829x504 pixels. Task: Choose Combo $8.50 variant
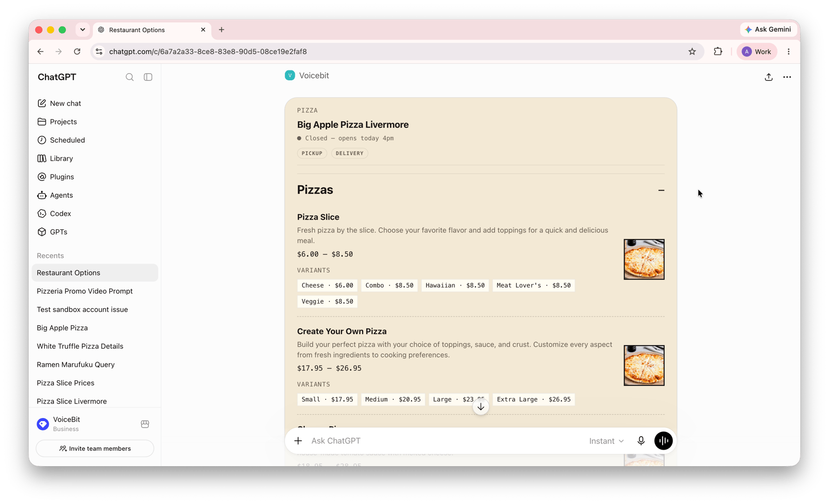click(x=390, y=285)
